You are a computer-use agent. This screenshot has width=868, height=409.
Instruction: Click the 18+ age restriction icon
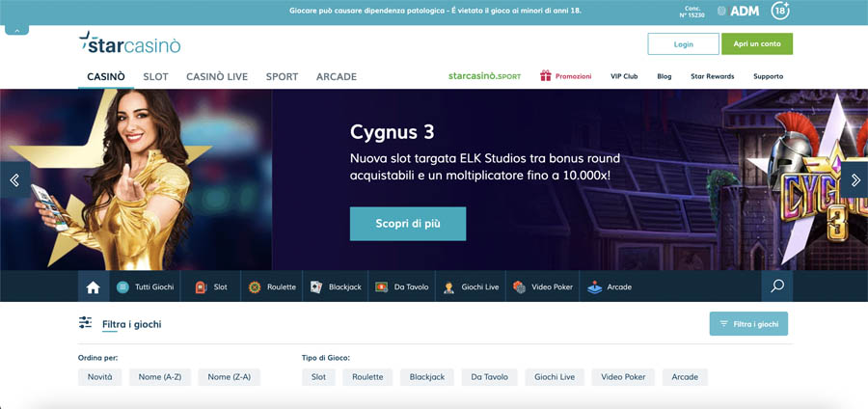(x=780, y=11)
